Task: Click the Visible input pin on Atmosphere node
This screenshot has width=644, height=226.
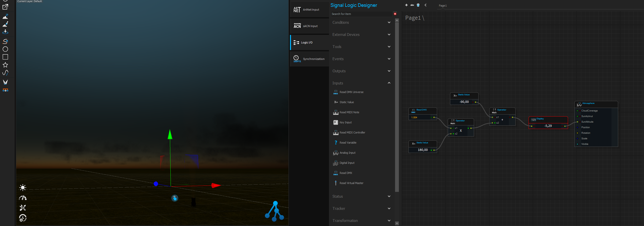Action: pyautogui.click(x=577, y=144)
